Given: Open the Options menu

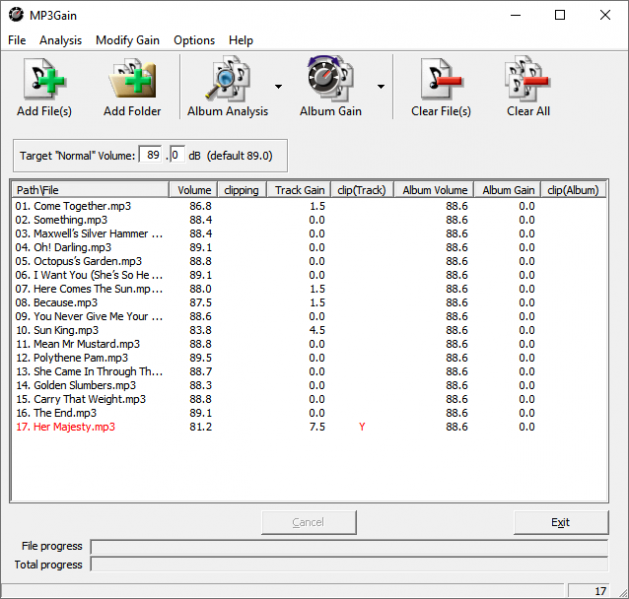Looking at the screenshot, I should 194,40.
